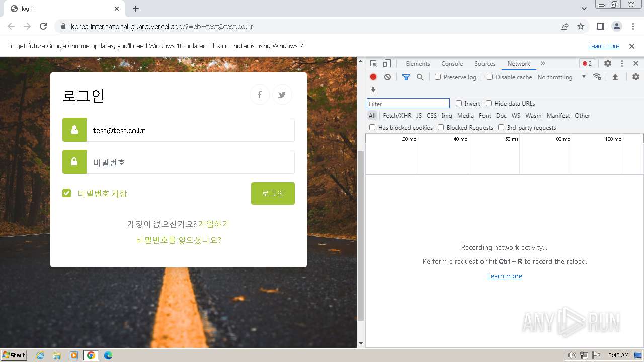Filter requests by Fetch/XHR
This screenshot has height=362, width=644.
(x=397, y=115)
